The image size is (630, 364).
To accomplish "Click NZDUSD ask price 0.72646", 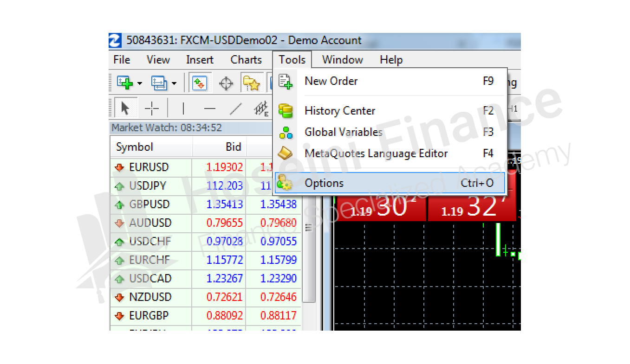I will click(x=279, y=297).
